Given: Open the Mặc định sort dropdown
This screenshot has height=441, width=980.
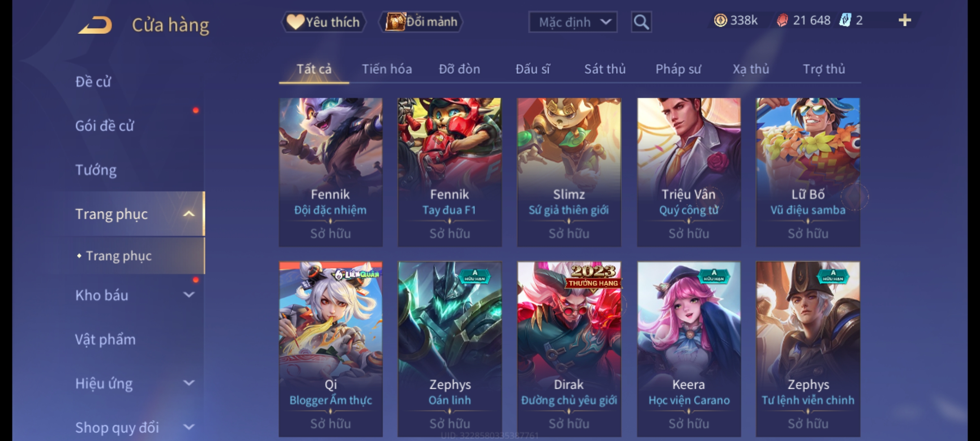Looking at the screenshot, I should click(572, 22).
